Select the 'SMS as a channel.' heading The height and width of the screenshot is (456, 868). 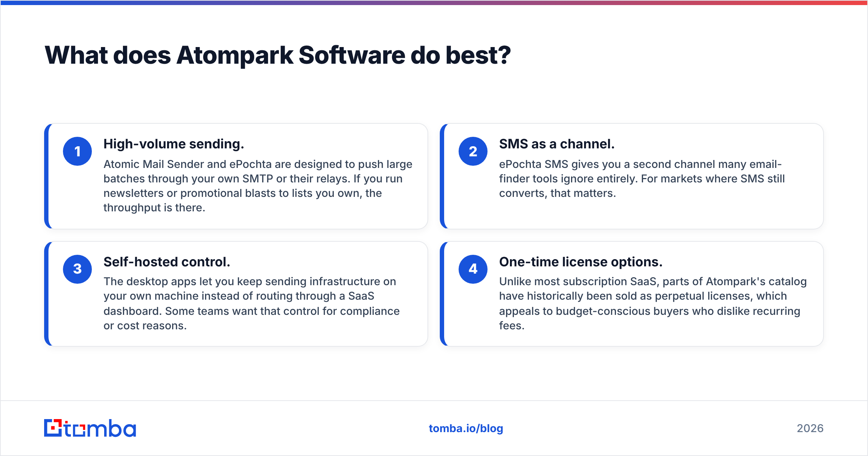[x=557, y=144]
